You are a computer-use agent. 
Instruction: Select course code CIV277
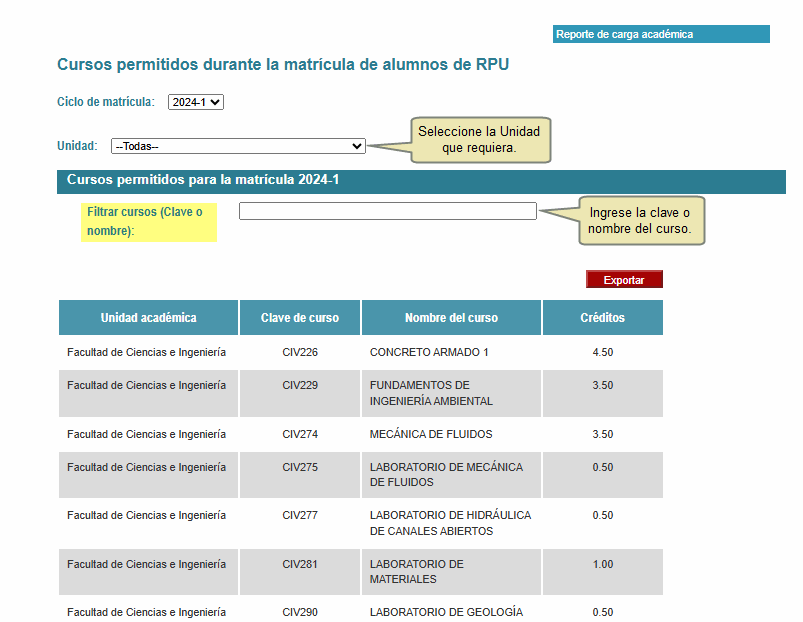300,515
